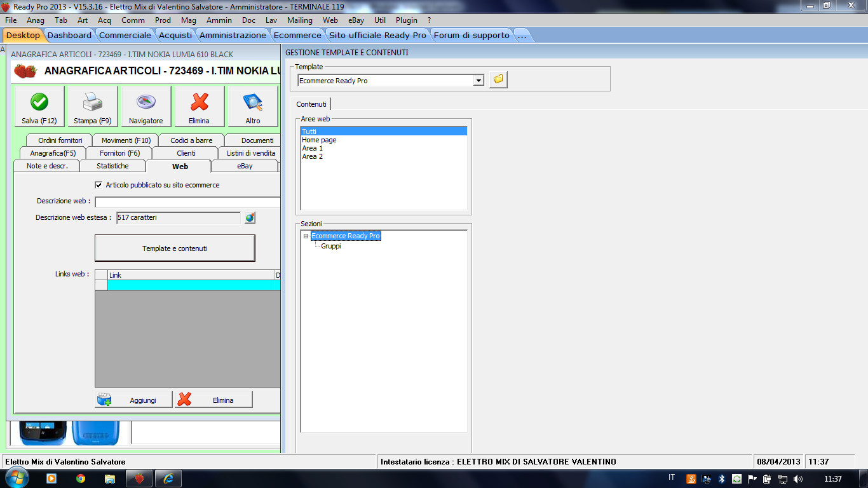Viewport: 868px width, 488px height.
Task: Open the Util menu
Action: (380, 20)
